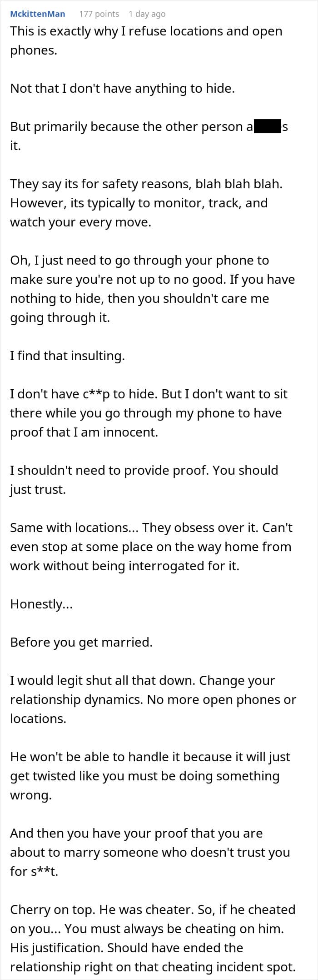Click the paragraph starting 'He won't be able'
Image resolution: width=318 pixels, height=980 pixels.
[x=150, y=776]
